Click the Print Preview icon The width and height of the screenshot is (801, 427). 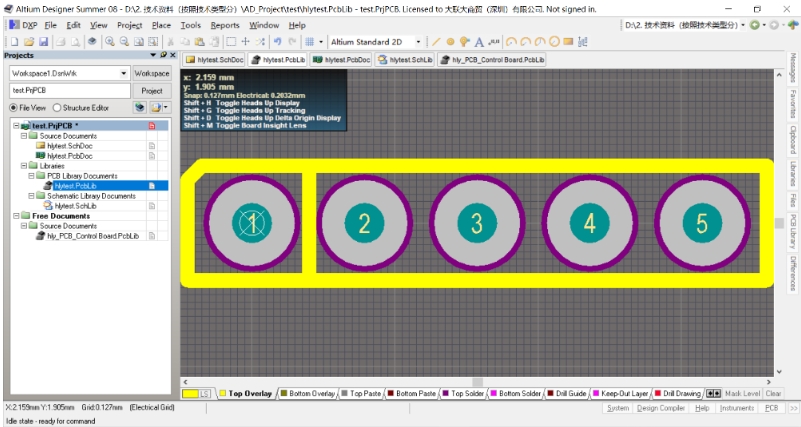[x=75, y=42]
